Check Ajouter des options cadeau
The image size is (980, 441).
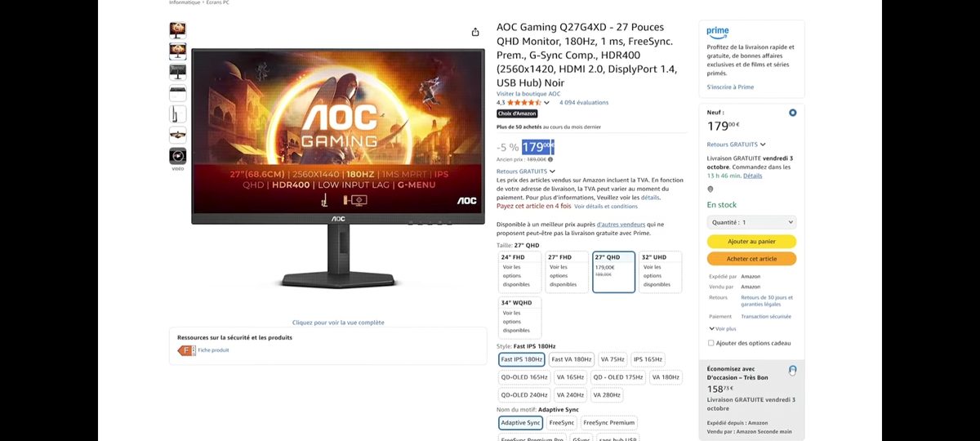[710, 343]
